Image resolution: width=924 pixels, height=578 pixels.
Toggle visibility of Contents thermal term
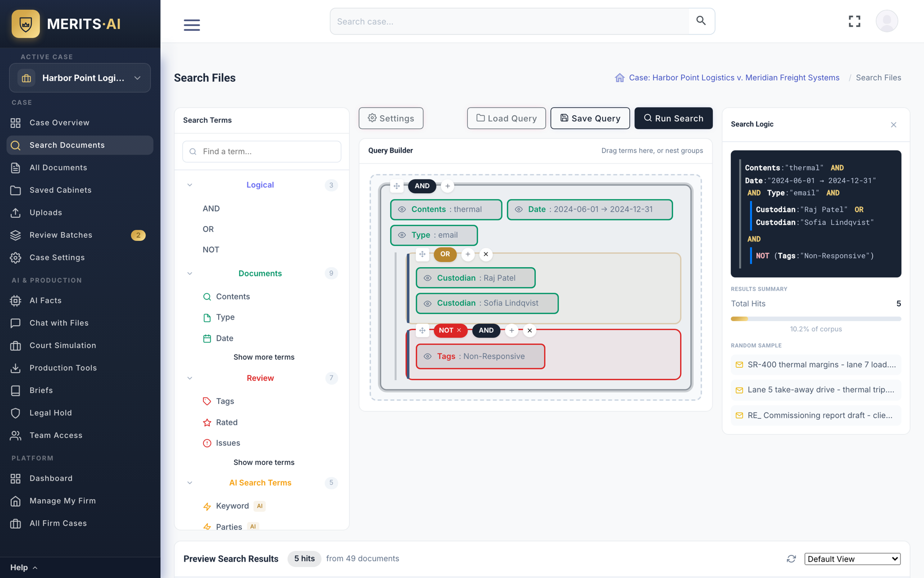click(x=402, y=210)
